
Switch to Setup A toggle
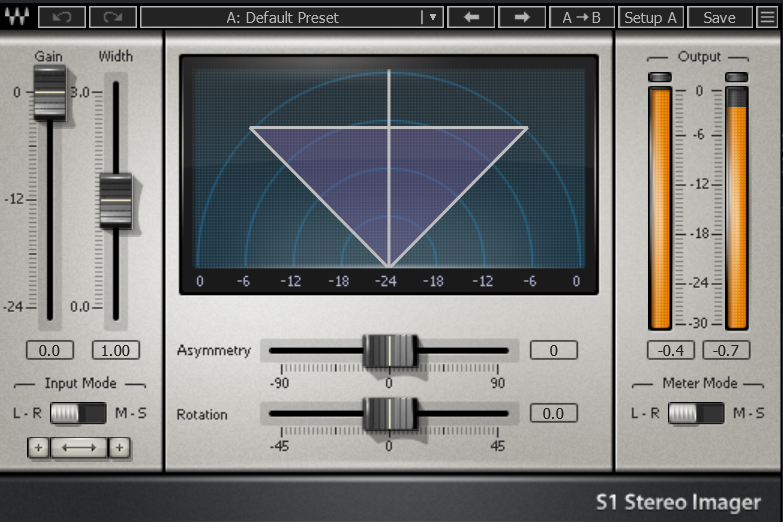coord(651,17)
